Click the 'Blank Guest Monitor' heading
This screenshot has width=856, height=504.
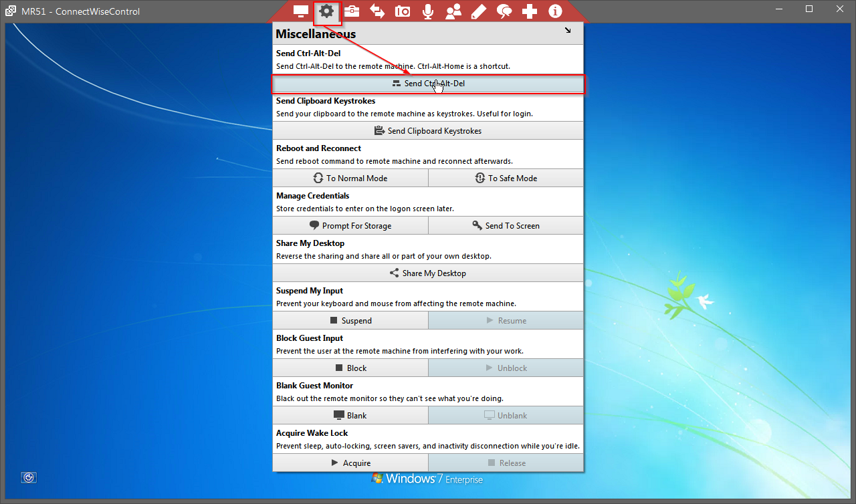pos(314,386)
